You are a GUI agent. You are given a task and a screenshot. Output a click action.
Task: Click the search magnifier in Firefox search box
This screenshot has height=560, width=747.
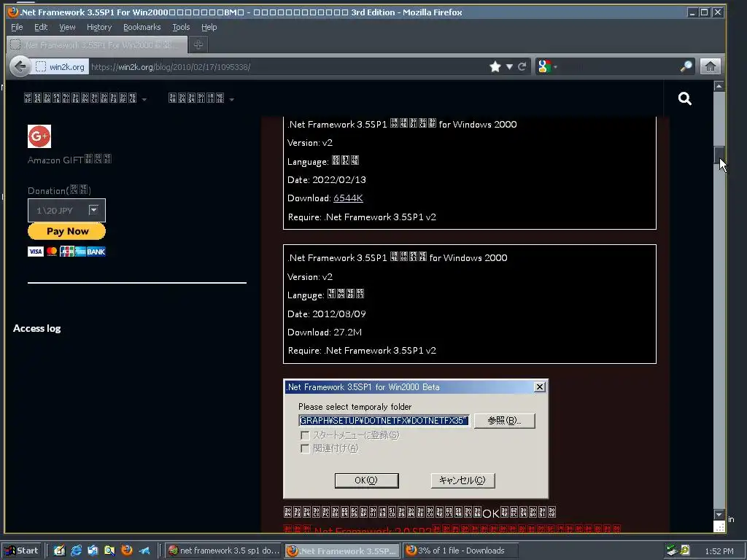pyautogui.click(x=686, y=66)
